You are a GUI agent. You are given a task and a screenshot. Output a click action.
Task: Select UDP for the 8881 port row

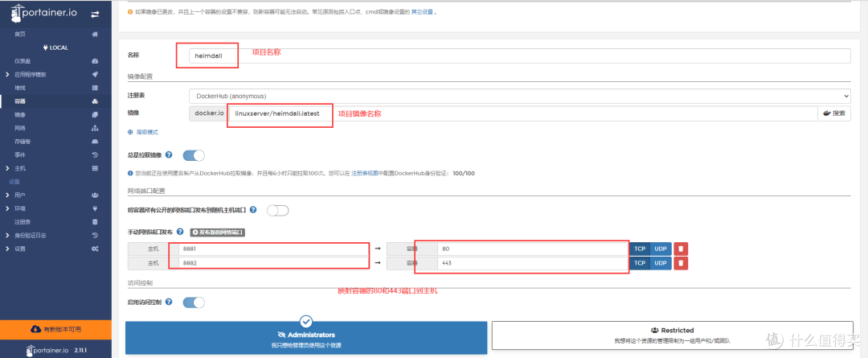661,249
